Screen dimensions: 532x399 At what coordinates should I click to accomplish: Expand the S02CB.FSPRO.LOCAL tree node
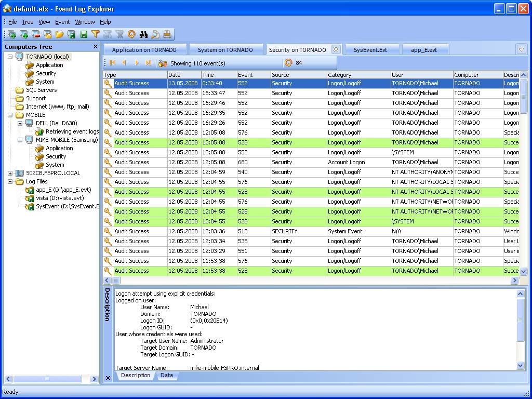tap(9, 172)
